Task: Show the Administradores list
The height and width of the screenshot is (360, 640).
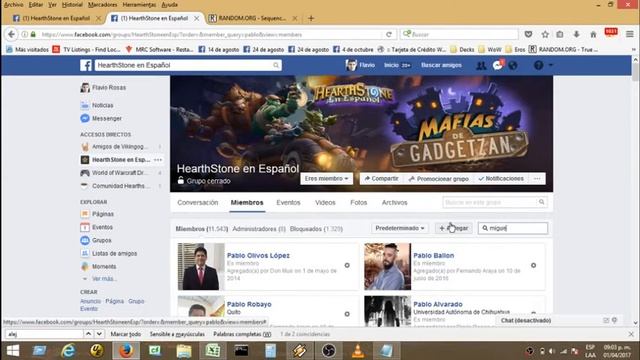Action: click(259, 229)
